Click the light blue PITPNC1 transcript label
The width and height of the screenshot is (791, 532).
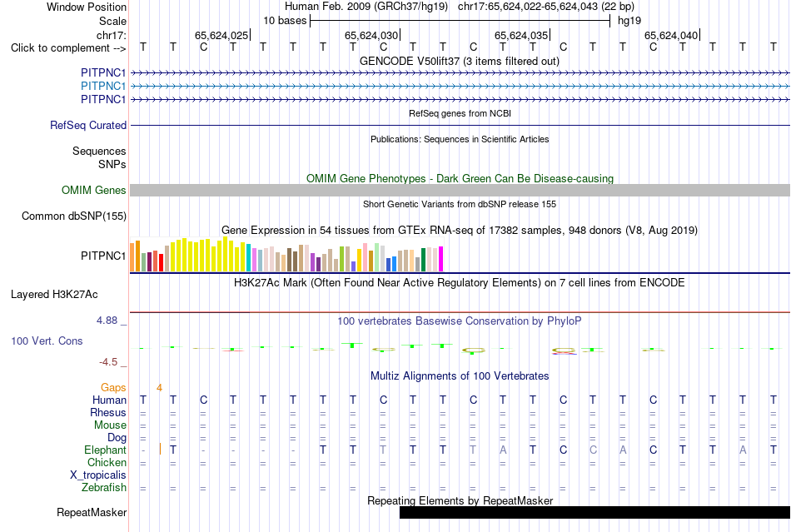click(103, 87)
